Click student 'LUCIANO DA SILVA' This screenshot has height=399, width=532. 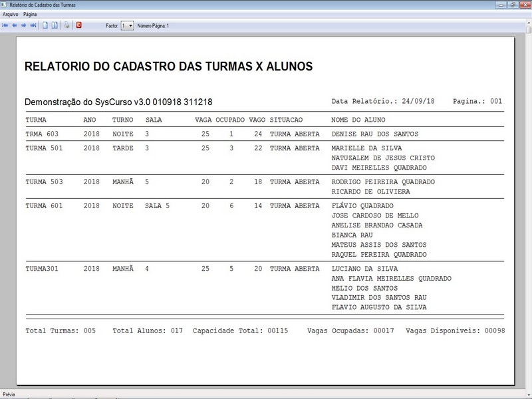pos(364,269)
